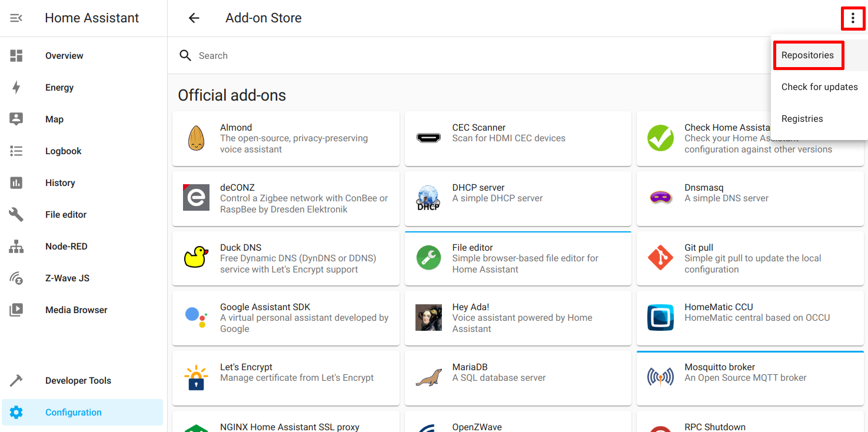This screenshot has width=868, height=432.
Task: Click the Map sidebar icon
Action: (16, 119)
